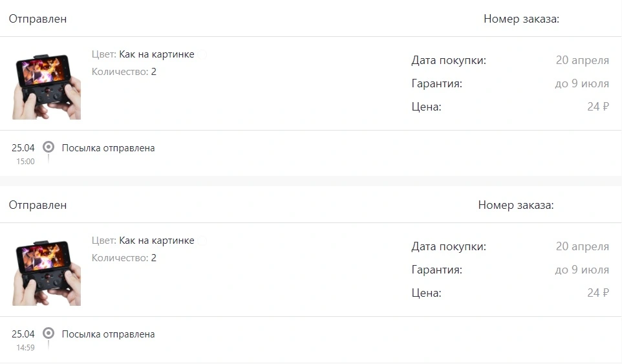Click 'Как на картинке' color text in first order

pyautogui.click(x=156, y=54)
